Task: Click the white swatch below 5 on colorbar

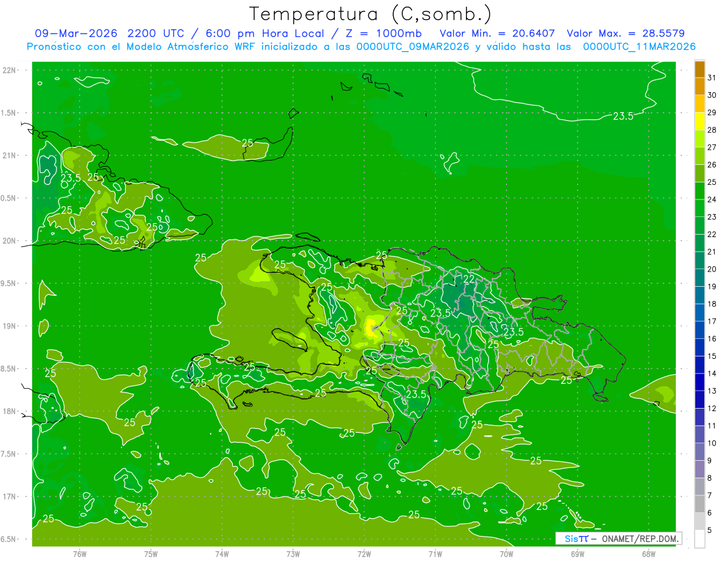Action: click(x=699, y=539)
